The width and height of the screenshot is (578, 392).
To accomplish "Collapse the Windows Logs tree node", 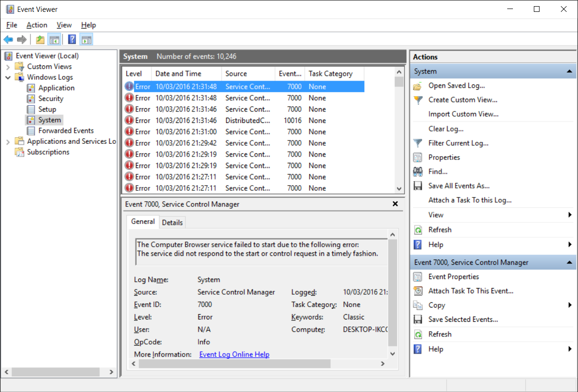I will [8, 77].
